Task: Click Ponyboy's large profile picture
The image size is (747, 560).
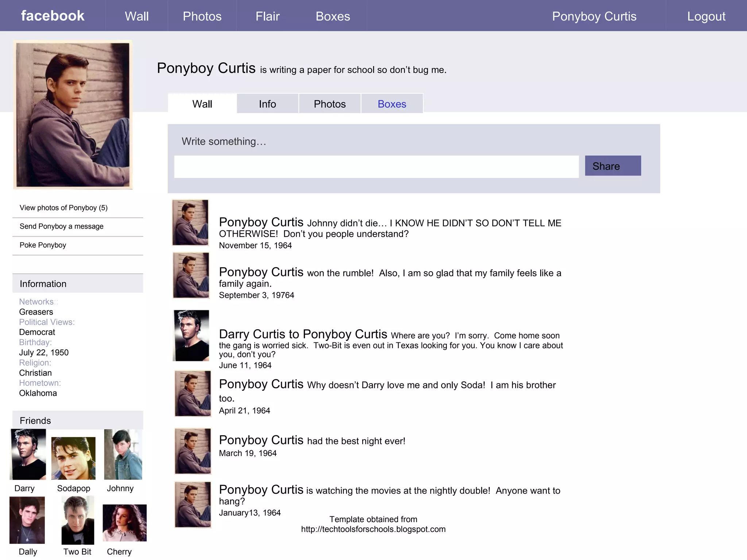Action: tap(73, 115)
